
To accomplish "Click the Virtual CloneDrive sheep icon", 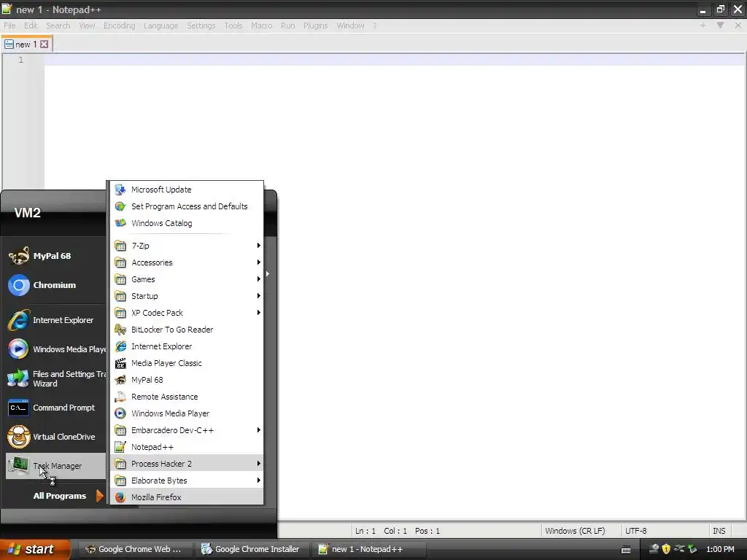I will (18, 437).
